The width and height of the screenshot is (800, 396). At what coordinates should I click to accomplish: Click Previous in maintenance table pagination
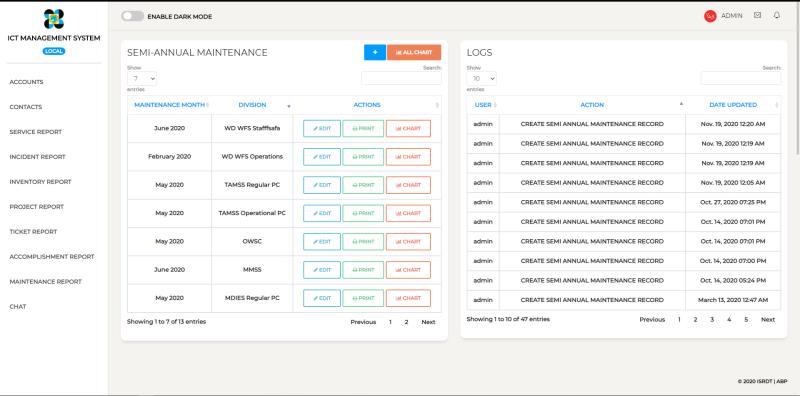pos(363,322)
